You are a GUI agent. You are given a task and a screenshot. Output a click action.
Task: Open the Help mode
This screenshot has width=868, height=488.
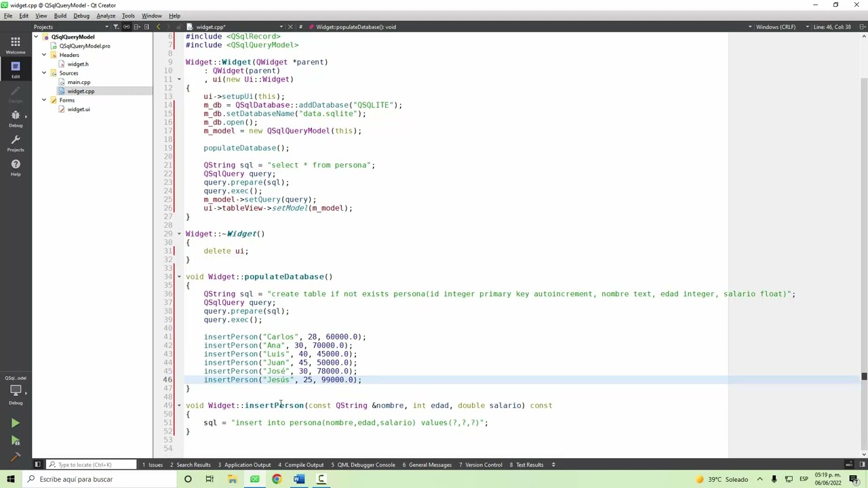pyautogui.click(x=15, y=167)
